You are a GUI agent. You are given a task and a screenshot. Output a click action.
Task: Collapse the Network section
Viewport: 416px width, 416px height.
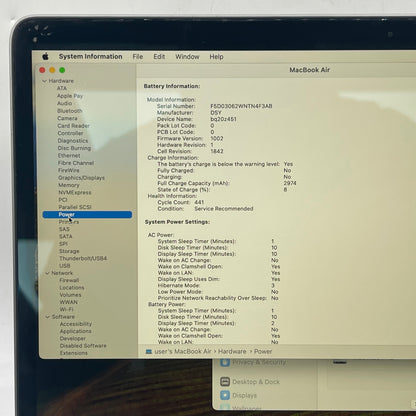pyautogui.click(x=47, y=273)
